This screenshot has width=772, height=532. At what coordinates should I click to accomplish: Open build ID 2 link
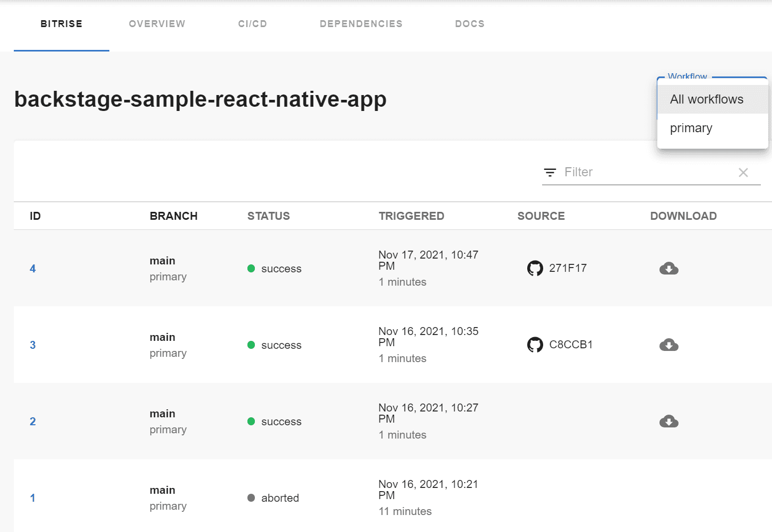pyautogui.click(x=33, y=422)
